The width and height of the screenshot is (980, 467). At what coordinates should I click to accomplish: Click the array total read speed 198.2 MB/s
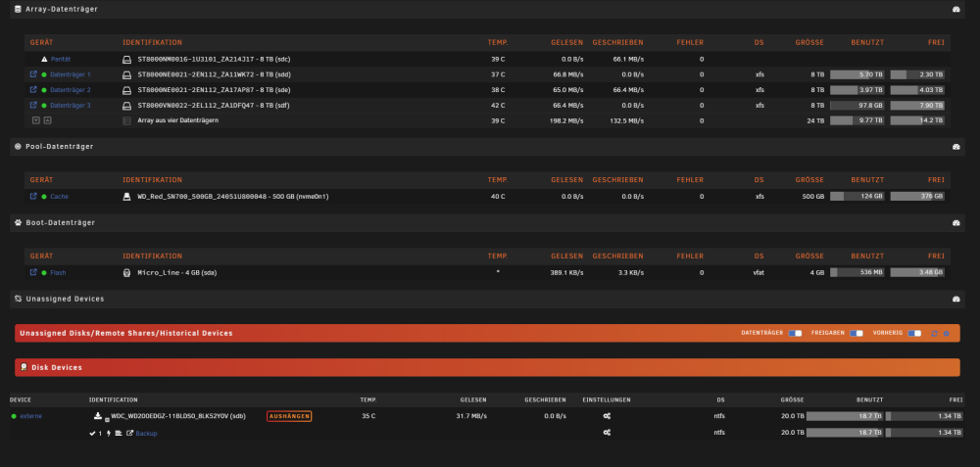pyautogui.click(x=566, y=120)
